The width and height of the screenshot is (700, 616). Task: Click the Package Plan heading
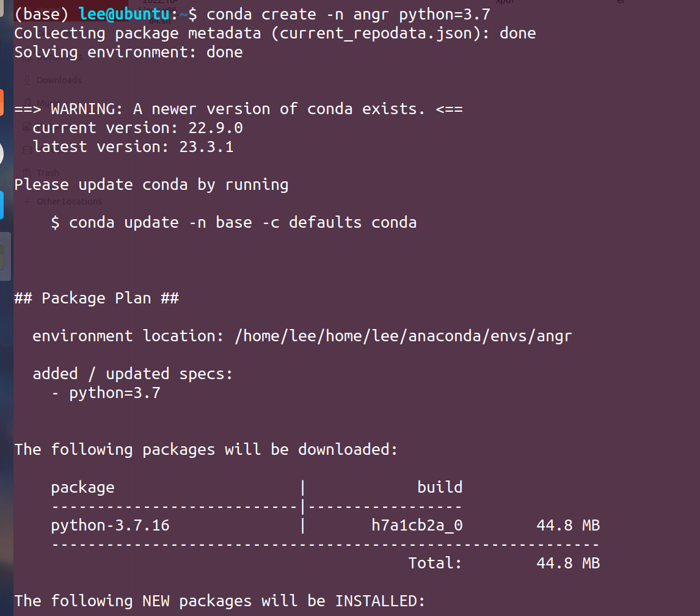[97, 298]
